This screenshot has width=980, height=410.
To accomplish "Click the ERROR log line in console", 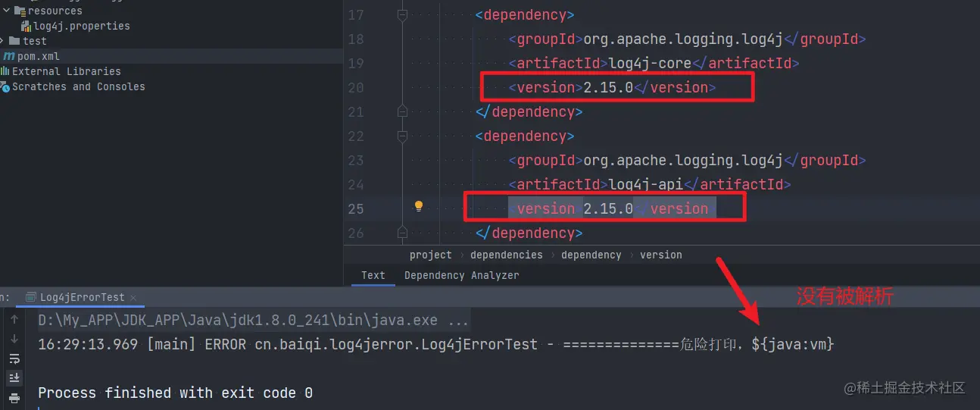I will [x=436, y=344].
